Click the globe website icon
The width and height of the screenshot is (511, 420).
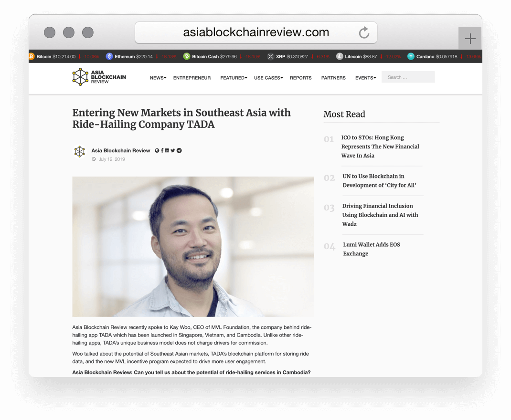(x=157, y=151)
